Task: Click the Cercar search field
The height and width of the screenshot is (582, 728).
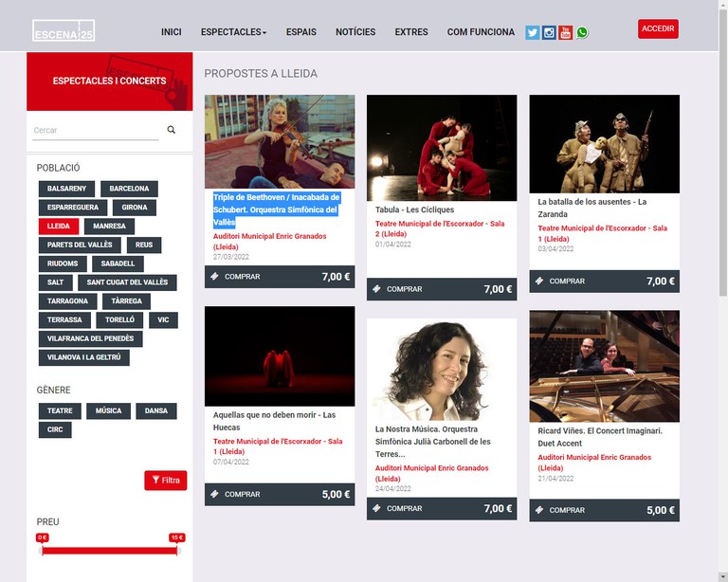Action: [95, 131]
